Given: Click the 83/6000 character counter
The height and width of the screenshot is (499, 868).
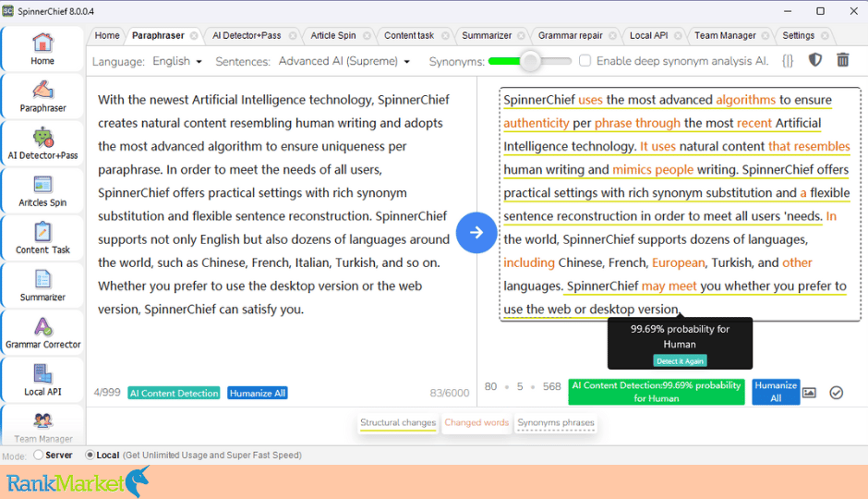Looking at the screenshot, I should (450, 394).
